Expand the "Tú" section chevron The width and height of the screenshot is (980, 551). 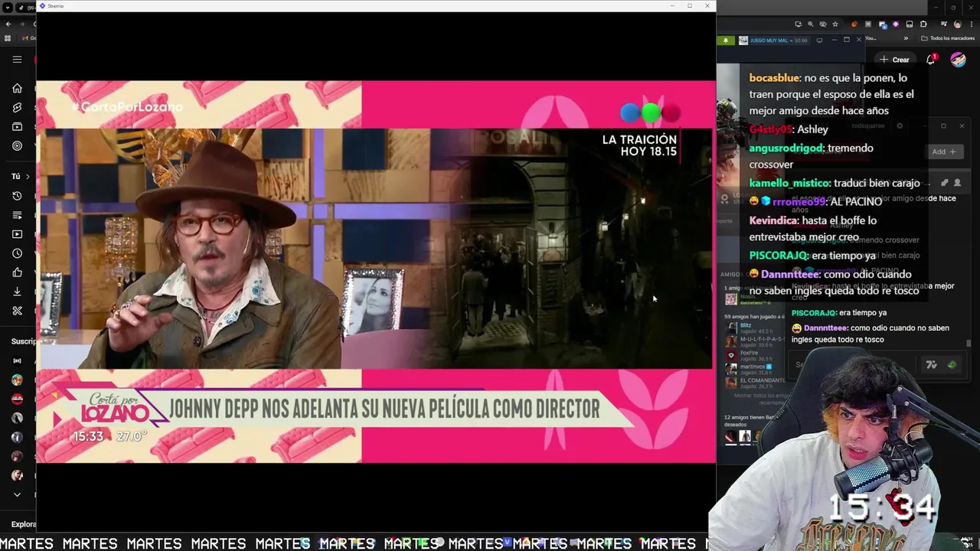[28, 177]
